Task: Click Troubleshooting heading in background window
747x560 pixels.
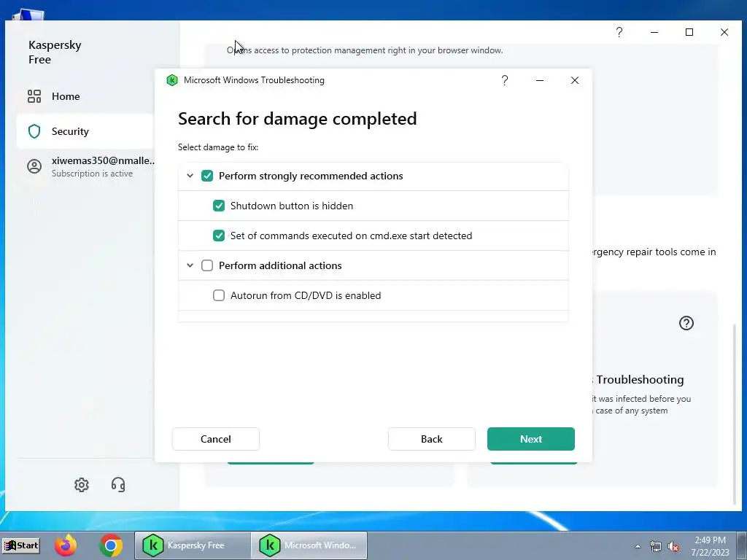Action: tap(640, 379)
